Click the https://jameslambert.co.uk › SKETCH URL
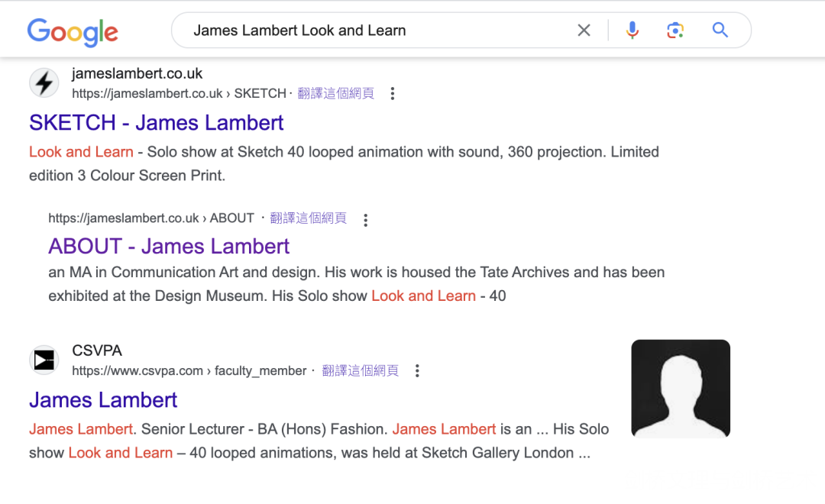 coord(179,93)
